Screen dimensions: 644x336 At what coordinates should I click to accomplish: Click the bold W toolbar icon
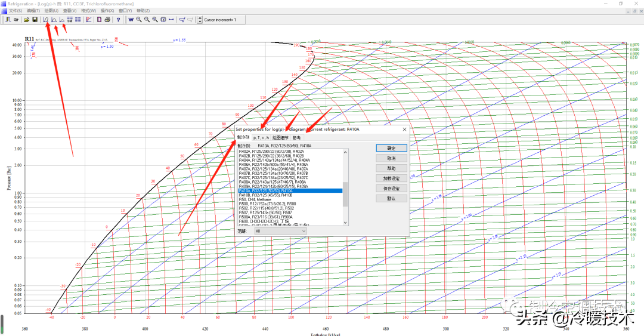click(x=131, y=20)
